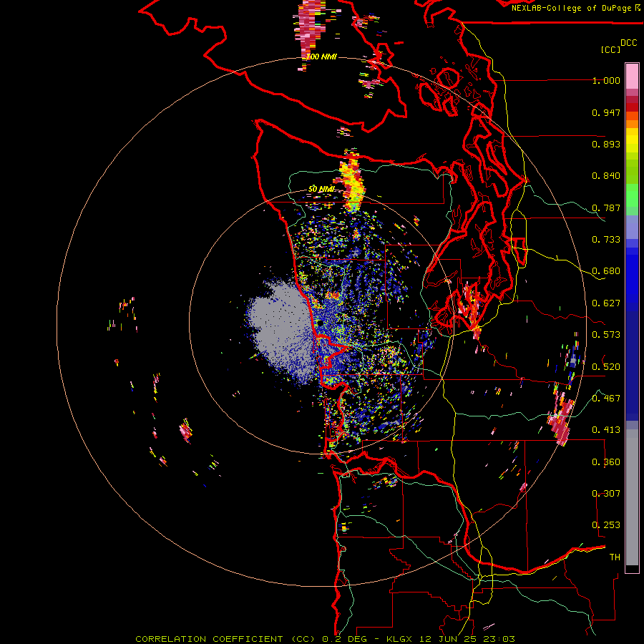Click the 0.413 scale value
The image size is (644, 644).
tap(606, 430)
